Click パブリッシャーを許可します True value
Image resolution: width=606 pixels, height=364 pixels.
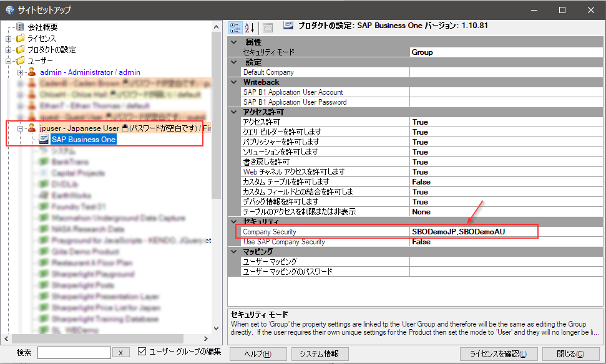click(506, 142)
